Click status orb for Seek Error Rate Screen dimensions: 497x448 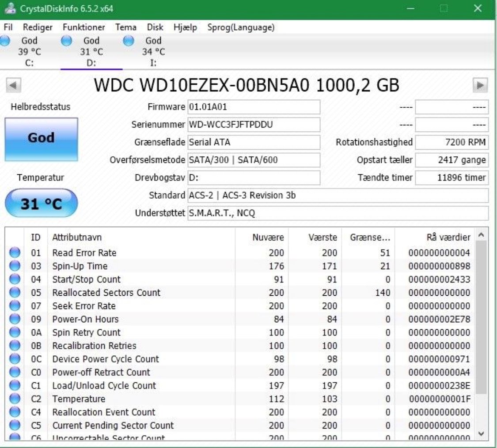pyautogui.click(x=15, y=306)
